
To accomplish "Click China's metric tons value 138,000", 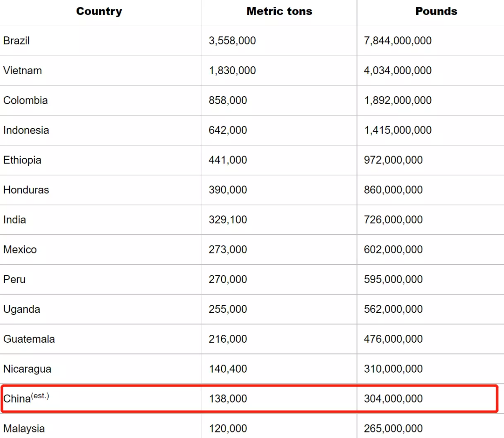I will click(228, 399).
